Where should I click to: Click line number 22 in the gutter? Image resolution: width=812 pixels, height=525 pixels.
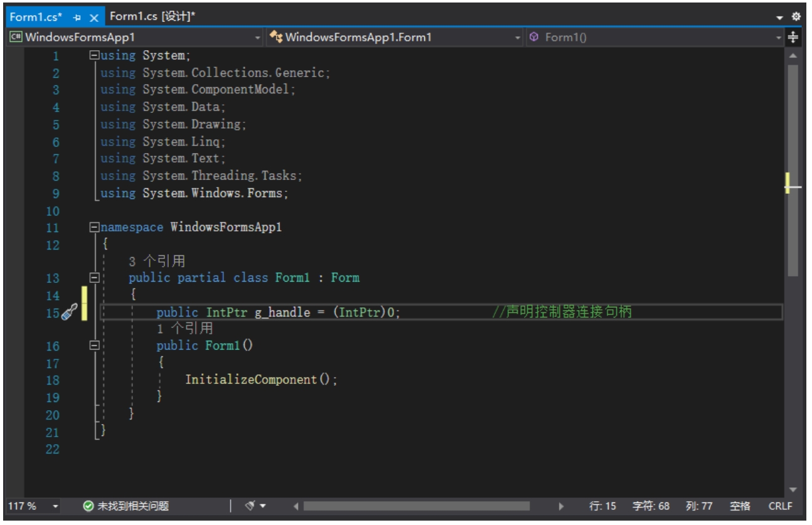tap(52, 449)
